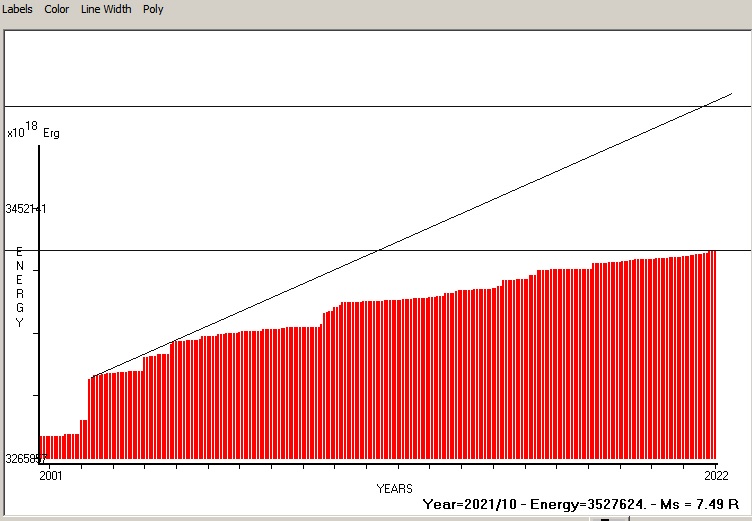Click the x10^18 Erg unit label

[x=33, y=130]
